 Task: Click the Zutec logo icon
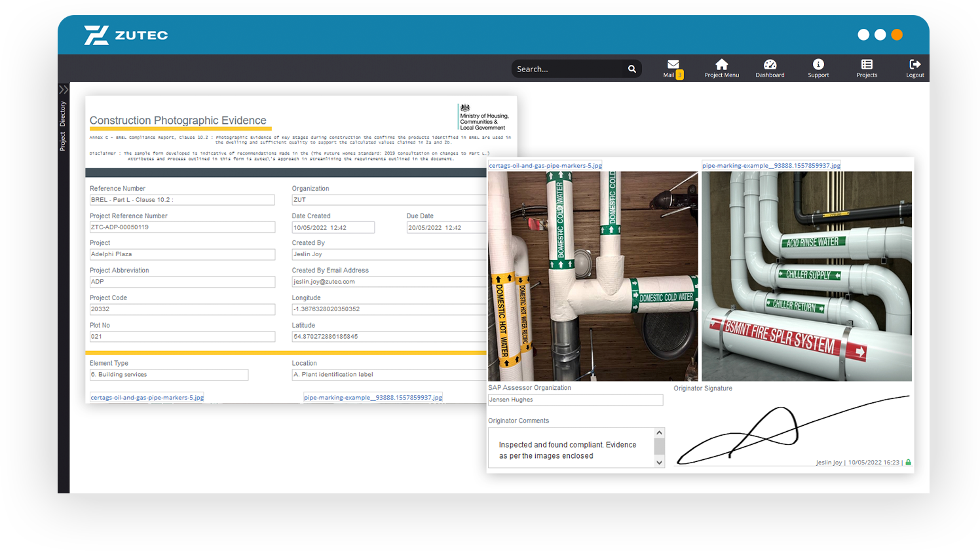96,35
